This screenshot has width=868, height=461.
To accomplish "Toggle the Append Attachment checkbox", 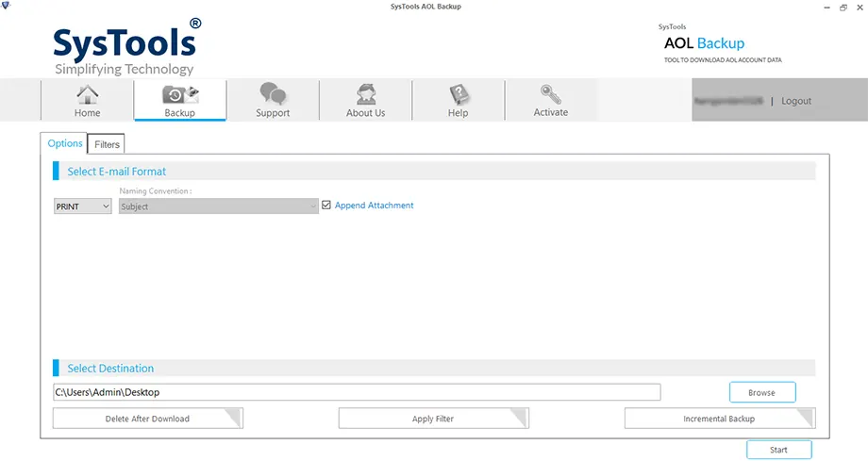I will 326,205.
